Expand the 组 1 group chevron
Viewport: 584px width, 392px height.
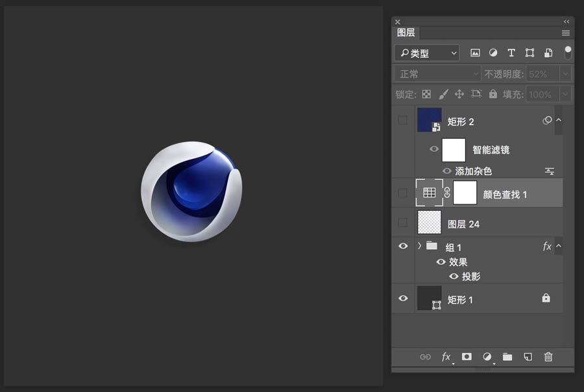click(420, 246)
